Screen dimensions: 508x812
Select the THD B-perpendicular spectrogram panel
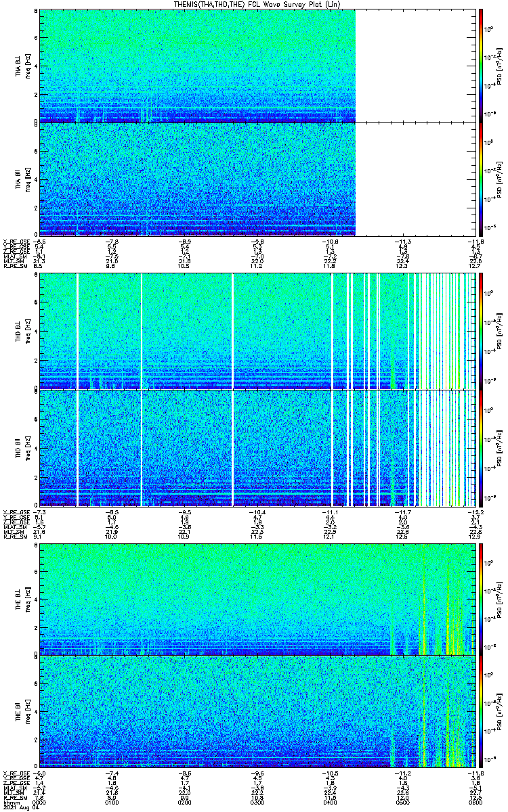(x=256, y=331)
